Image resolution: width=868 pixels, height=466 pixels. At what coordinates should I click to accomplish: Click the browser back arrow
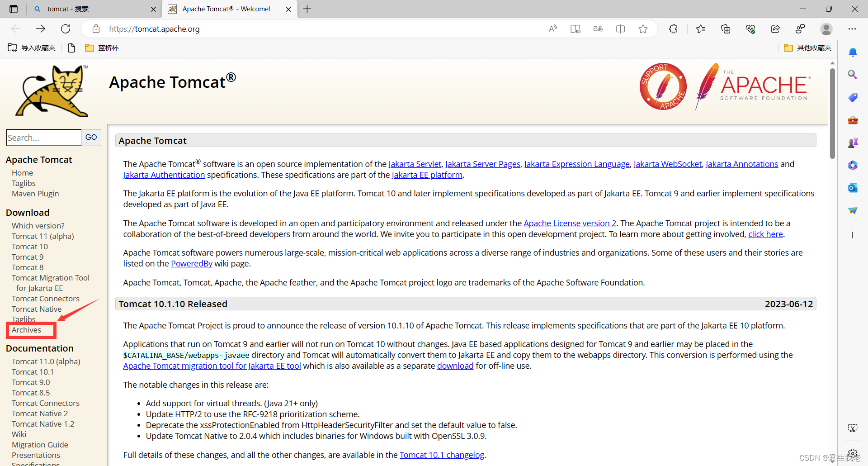pos(16,29)
